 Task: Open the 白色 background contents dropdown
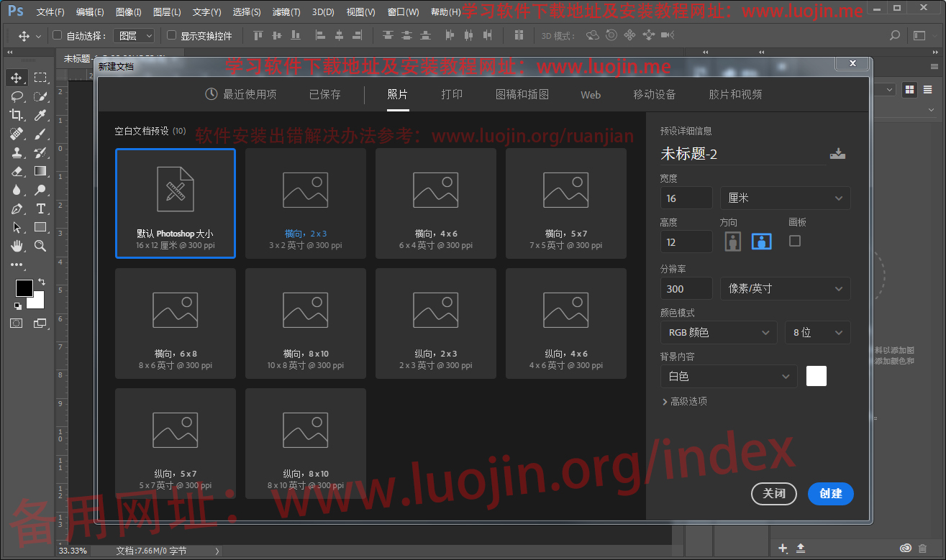(x=729, y=376)
